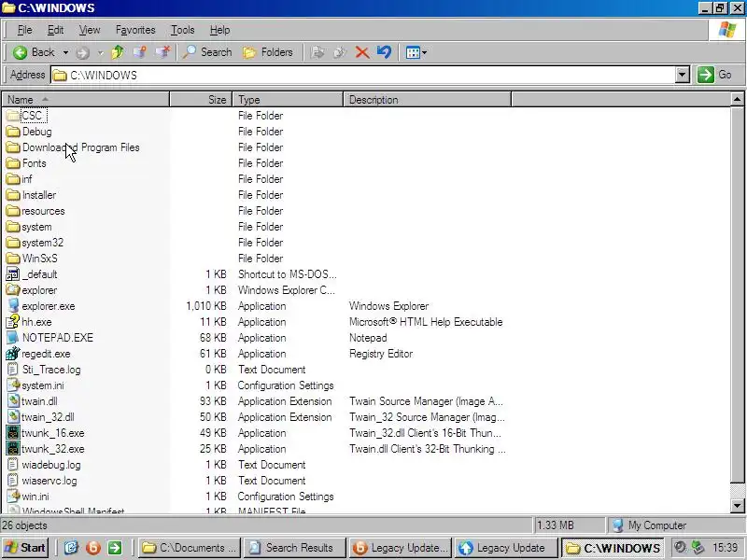This screenshot has height=560, width=747.
Task: Open the File menu
Action: 25,30
